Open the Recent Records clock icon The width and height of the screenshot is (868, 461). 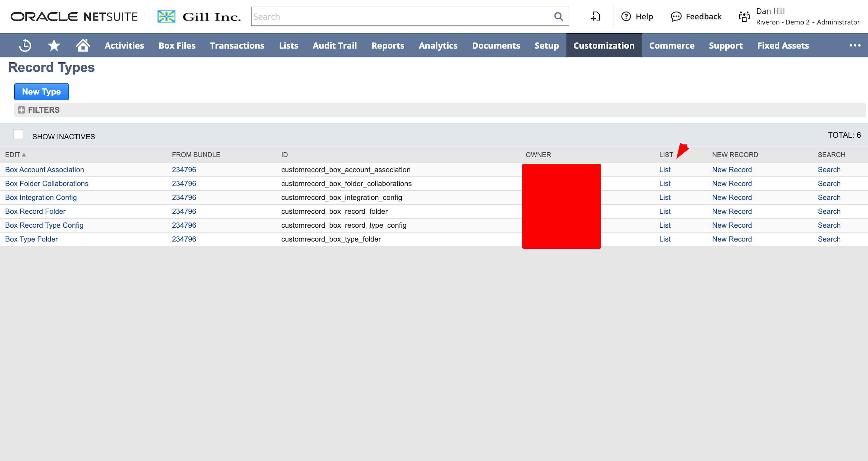(25, 45)
